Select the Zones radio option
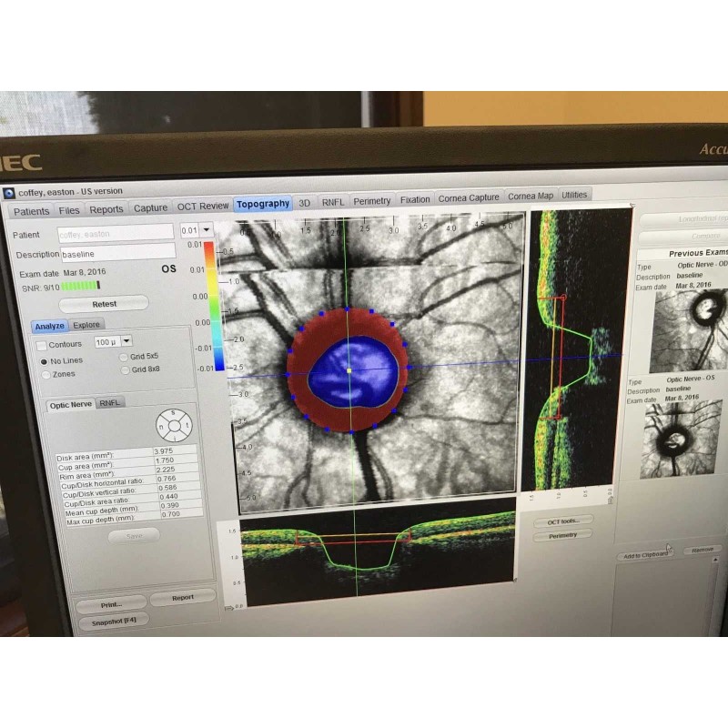The image size is (728, 728). [46, 375]
